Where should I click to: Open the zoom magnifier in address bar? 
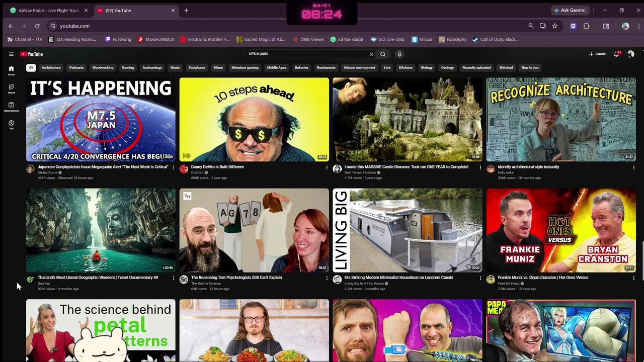pos(531,26)
